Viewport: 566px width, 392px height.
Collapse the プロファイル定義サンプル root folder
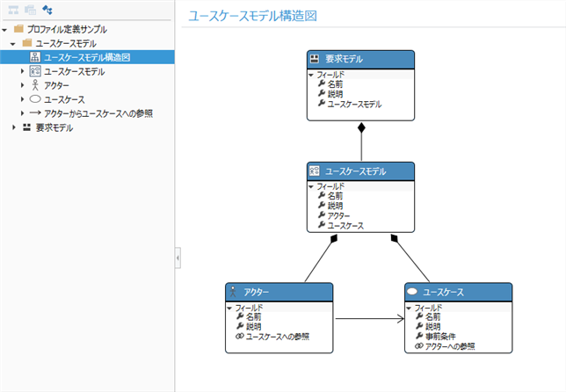pyautogui.click(x=6, y=29)
